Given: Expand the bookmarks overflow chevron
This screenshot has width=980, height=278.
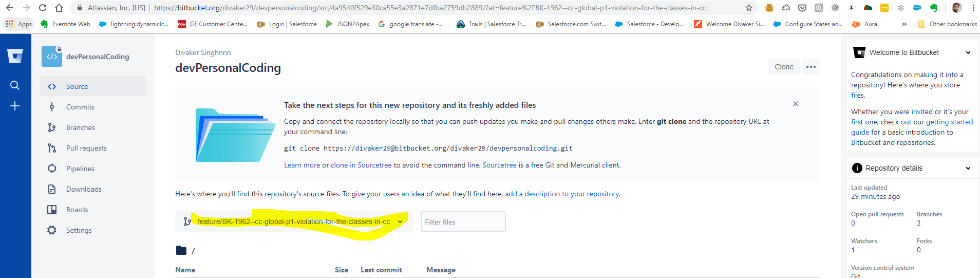Looking at the screenshot, I should coord(904,24).
